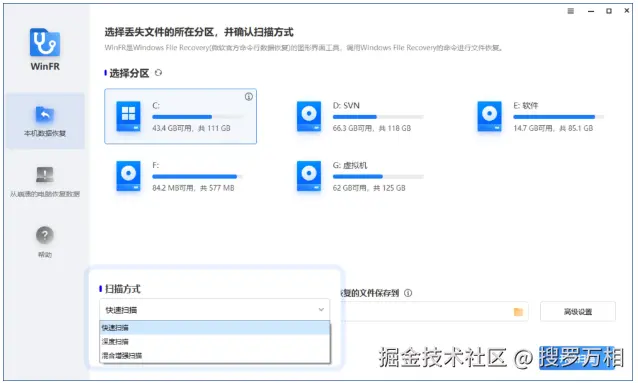638x383 pixels.
Task: Click the G: 虚拟机 drive label
Action: (x=350, y=165)
